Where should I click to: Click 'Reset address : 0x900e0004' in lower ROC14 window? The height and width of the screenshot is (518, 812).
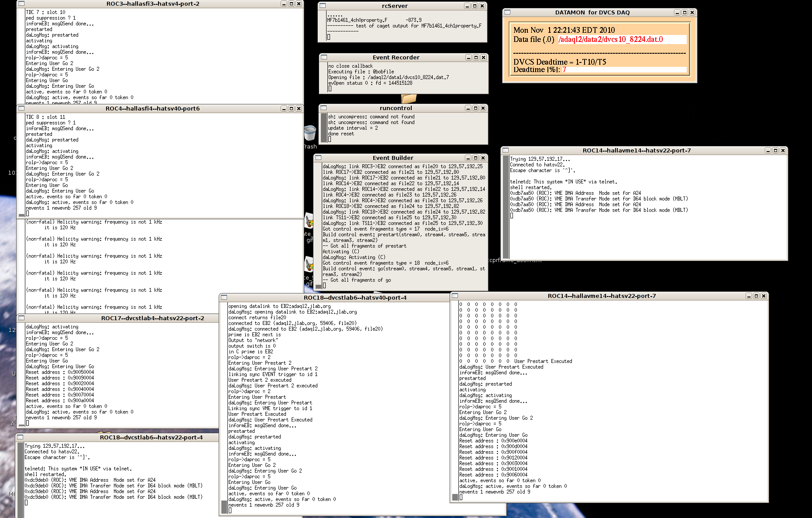493,441
